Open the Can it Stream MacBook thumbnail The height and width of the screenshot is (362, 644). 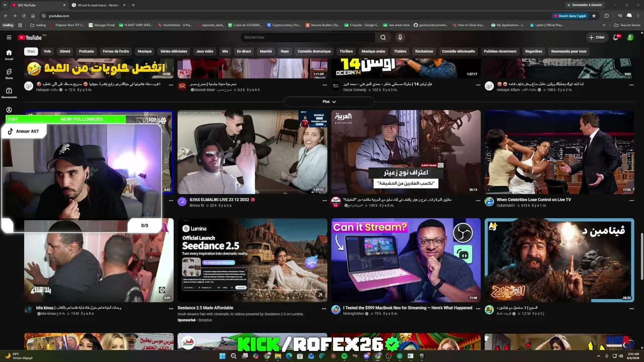point(406,260)
